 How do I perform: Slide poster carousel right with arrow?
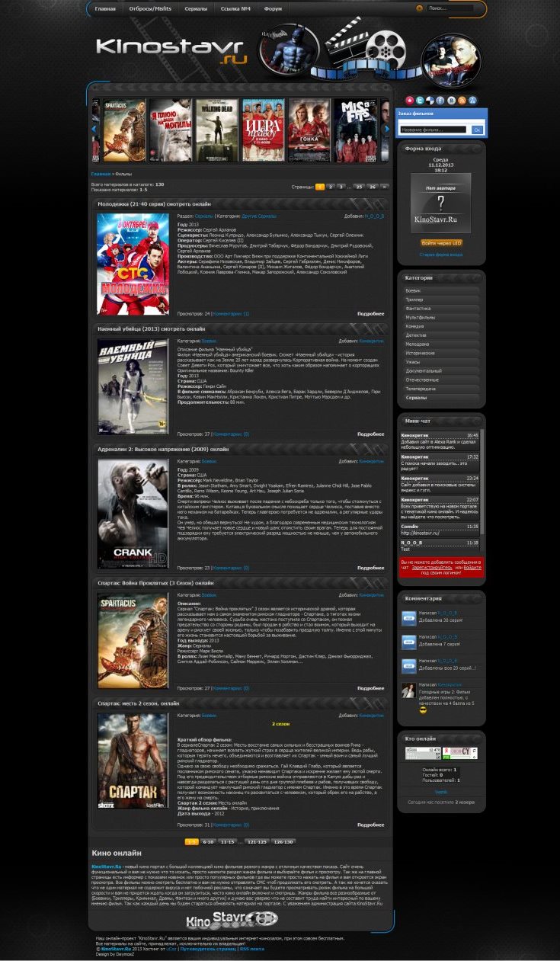pyautogui.click(x=387, y=129)
